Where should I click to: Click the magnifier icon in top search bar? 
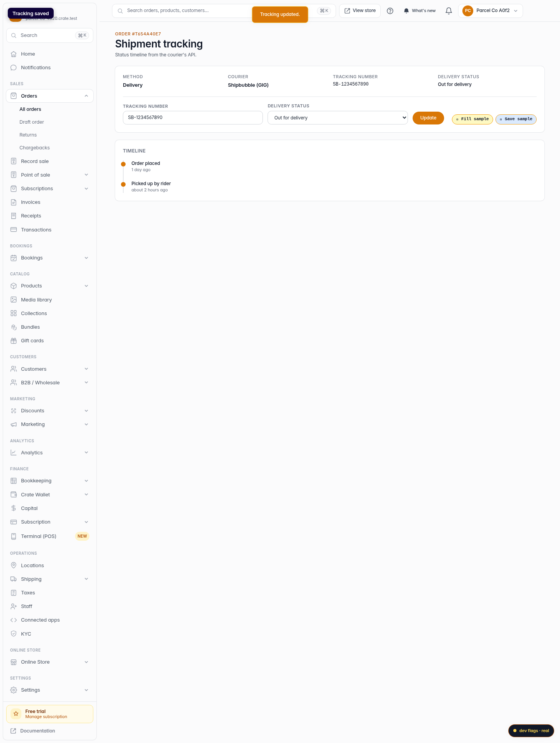click(x=120, y=11)
